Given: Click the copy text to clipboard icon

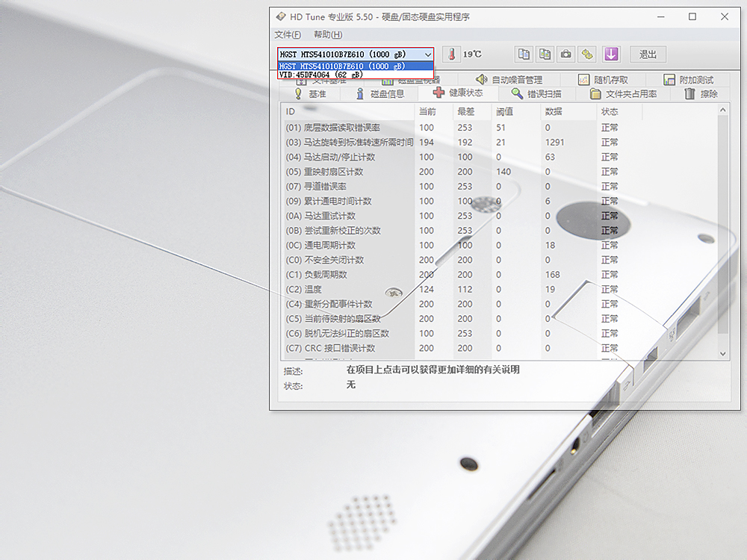Looking at the screenshot, I should (524, 55).
